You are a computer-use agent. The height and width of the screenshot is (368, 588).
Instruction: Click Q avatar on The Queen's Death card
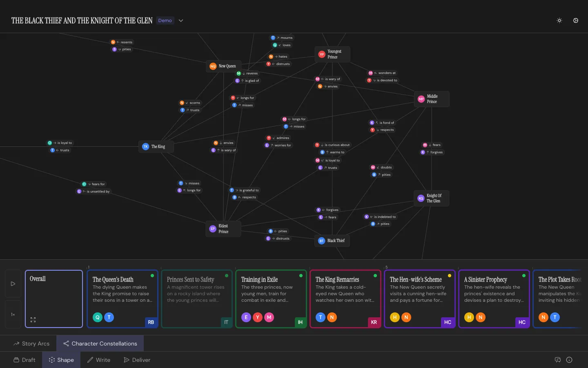(98, 317)
